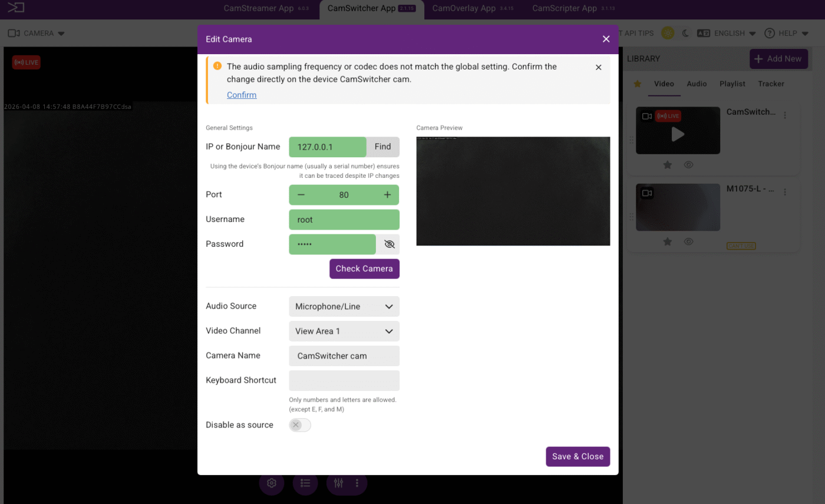The width and height of the screenshot is (825, 504).
Task: Switch to the CamOverlay App tab
Action: tap(464, 9)
